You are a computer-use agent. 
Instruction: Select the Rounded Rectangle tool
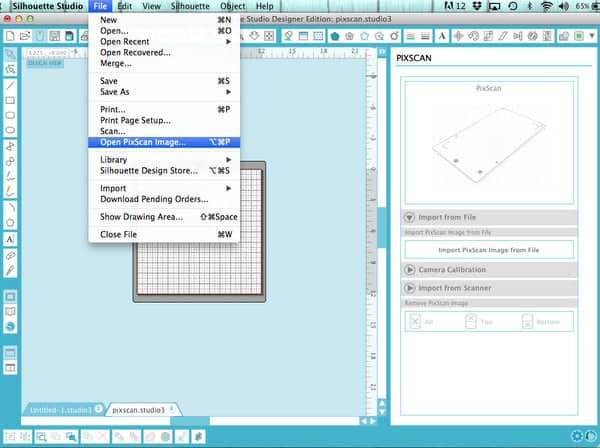pyautogui.click(x=10, y=115)
